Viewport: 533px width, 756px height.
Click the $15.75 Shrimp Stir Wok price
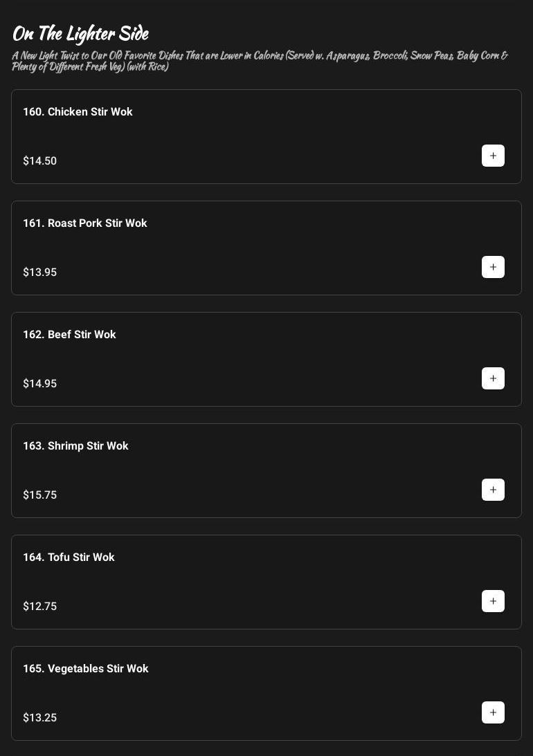click(x=40, y=495)
